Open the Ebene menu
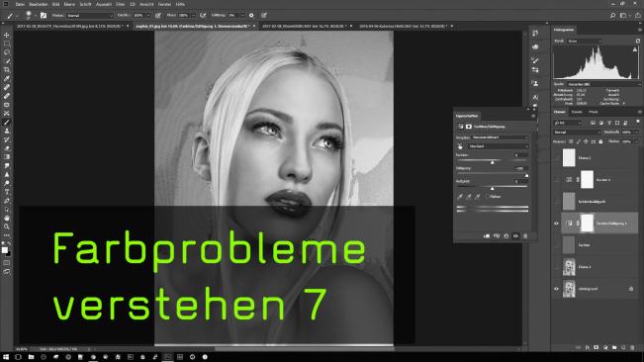The image size is (644, 362). [x=69, y=4]
